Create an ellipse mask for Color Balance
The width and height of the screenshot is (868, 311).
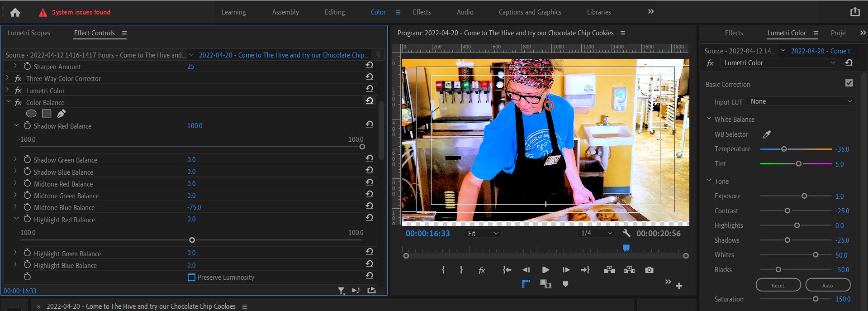(x=31, y=114)
